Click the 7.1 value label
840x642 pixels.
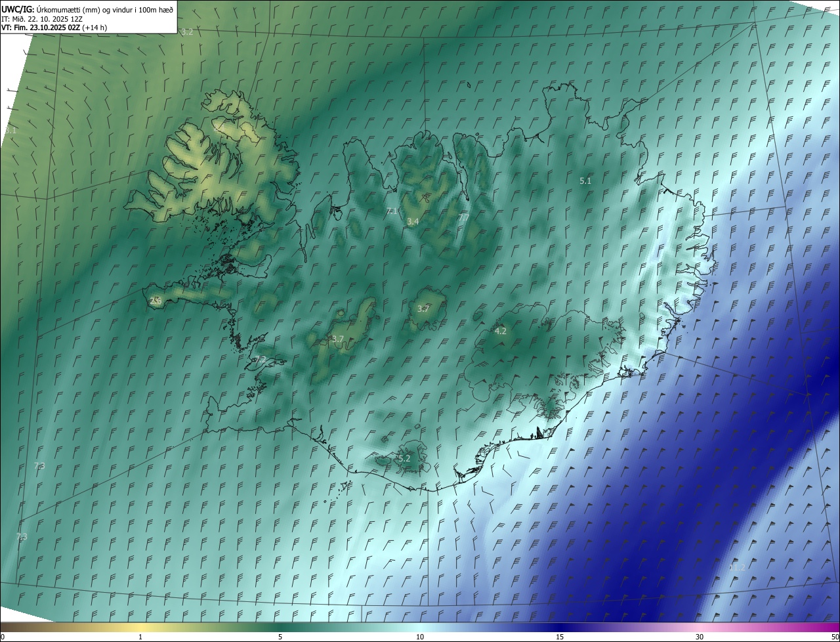coord(392,211)
